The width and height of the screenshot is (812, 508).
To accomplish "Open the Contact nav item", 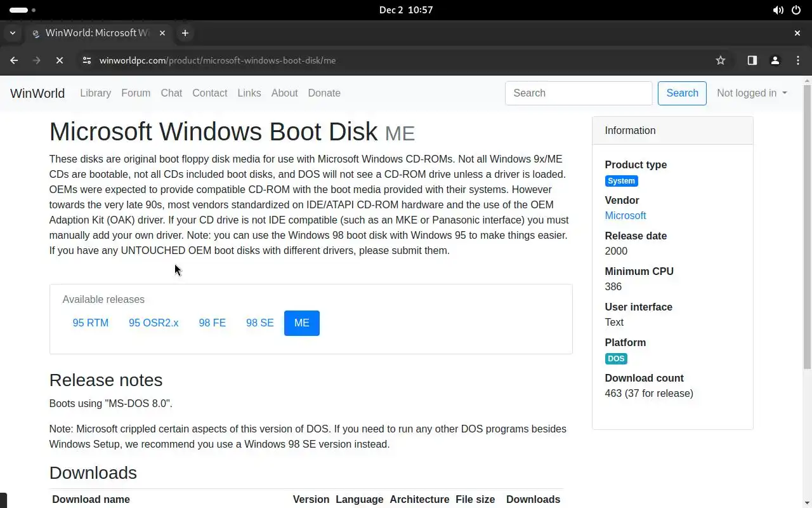I will point(210,93).
